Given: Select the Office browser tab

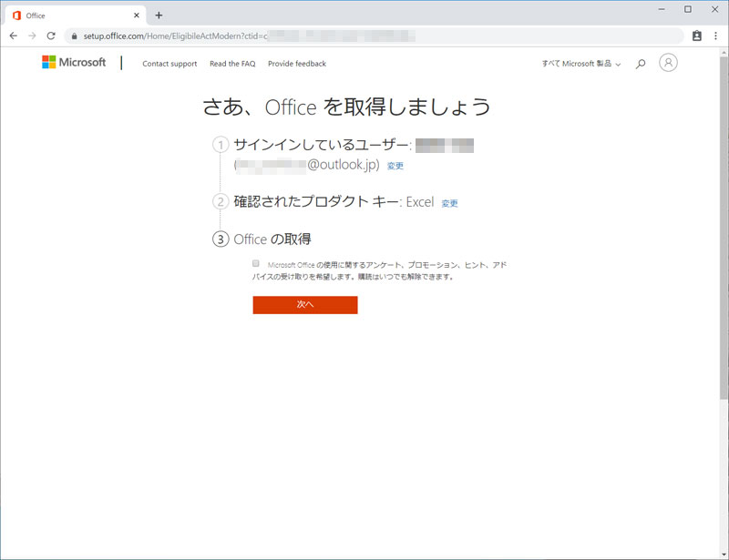Looking at the screenshot, I should pos(76,15).
